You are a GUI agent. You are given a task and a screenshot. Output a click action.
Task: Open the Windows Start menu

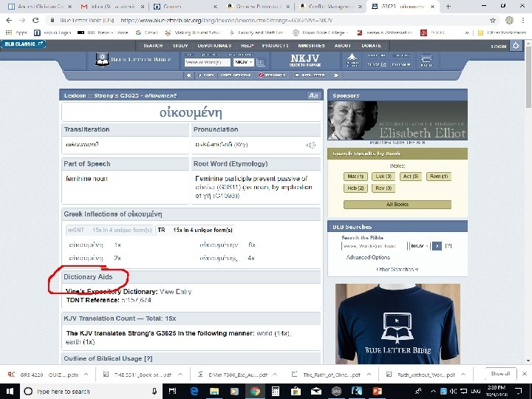(x=10, y=391)
